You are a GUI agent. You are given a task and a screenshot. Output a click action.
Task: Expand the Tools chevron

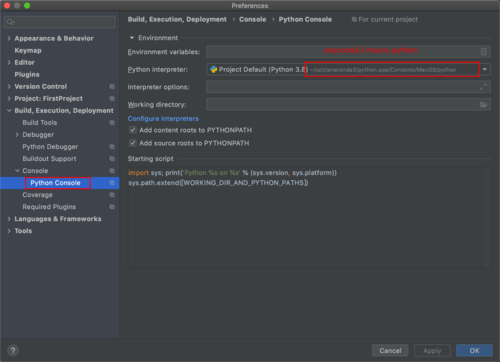point(9,231)
